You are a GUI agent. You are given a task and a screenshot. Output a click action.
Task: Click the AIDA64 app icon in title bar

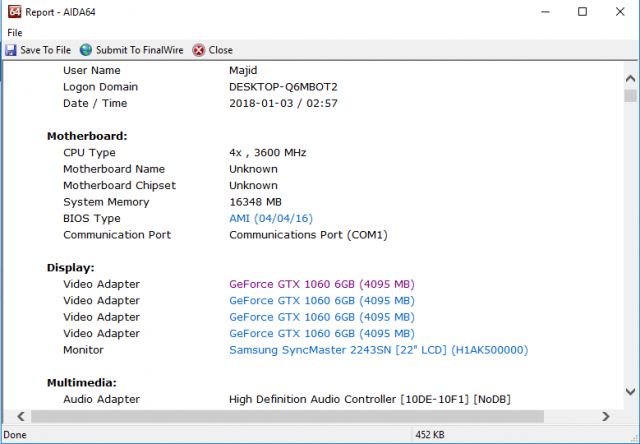(x=13, y=12)
